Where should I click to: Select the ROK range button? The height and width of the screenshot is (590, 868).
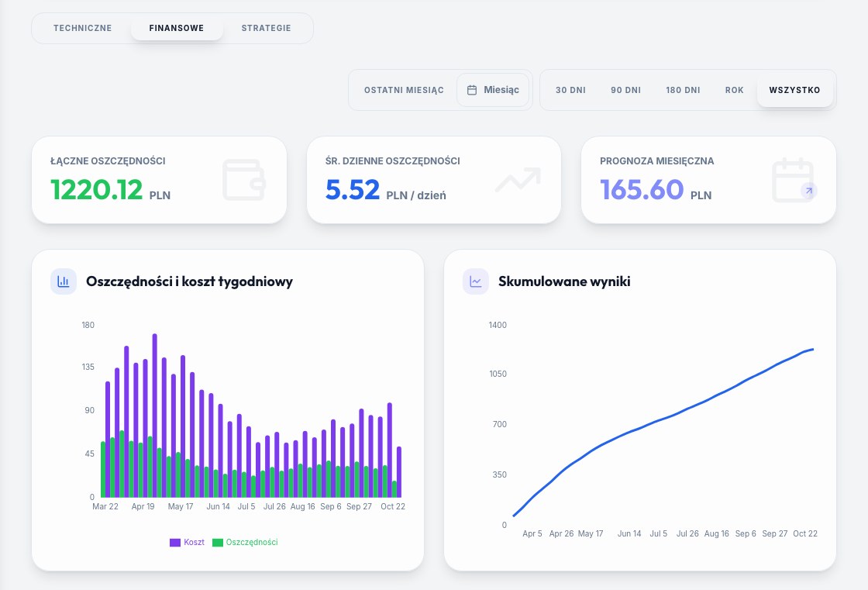pos(735,90)
